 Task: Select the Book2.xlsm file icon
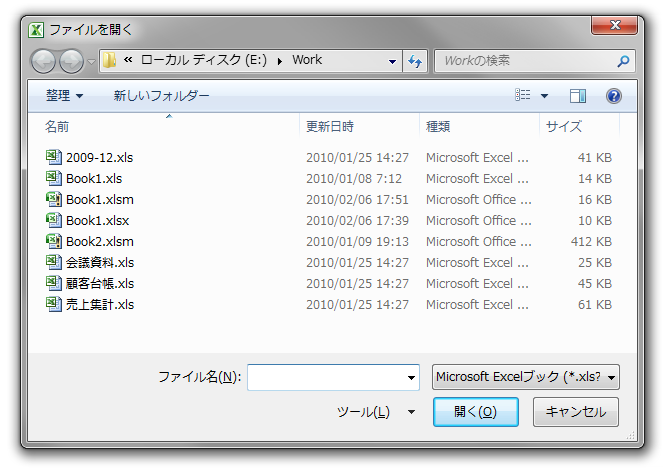54,241
